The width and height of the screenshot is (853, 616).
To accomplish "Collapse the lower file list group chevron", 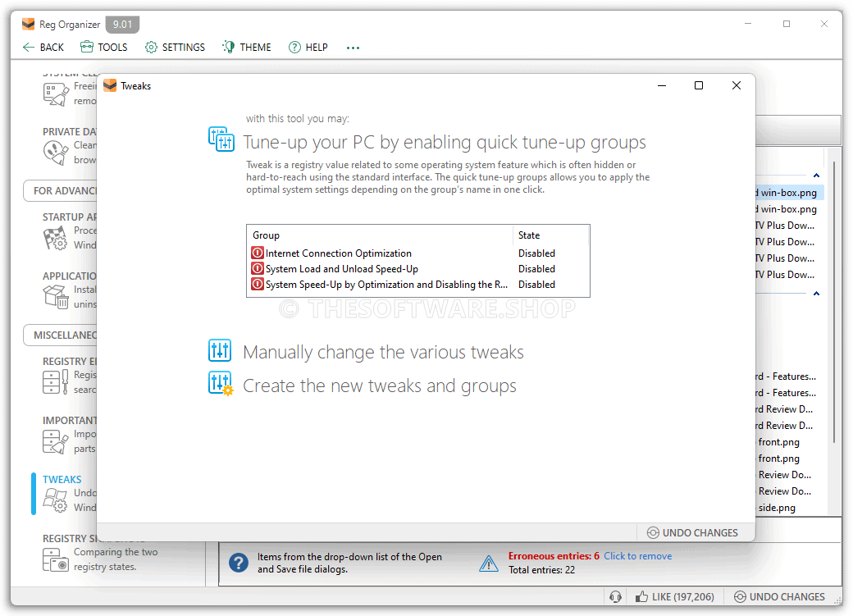I will pos(816,294).
